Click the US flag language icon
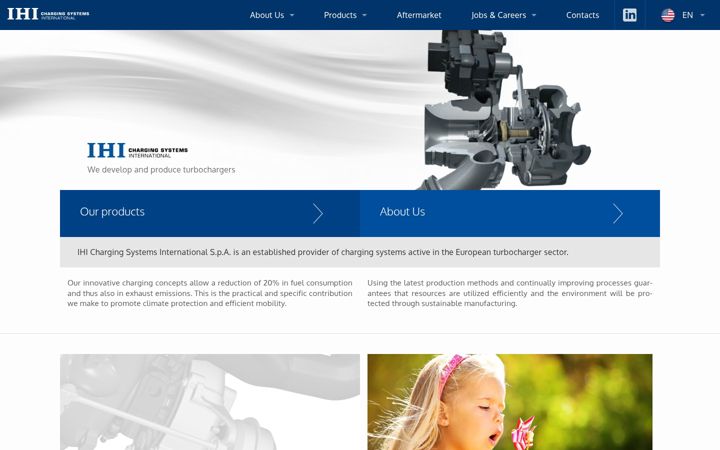 pos(668,15)
